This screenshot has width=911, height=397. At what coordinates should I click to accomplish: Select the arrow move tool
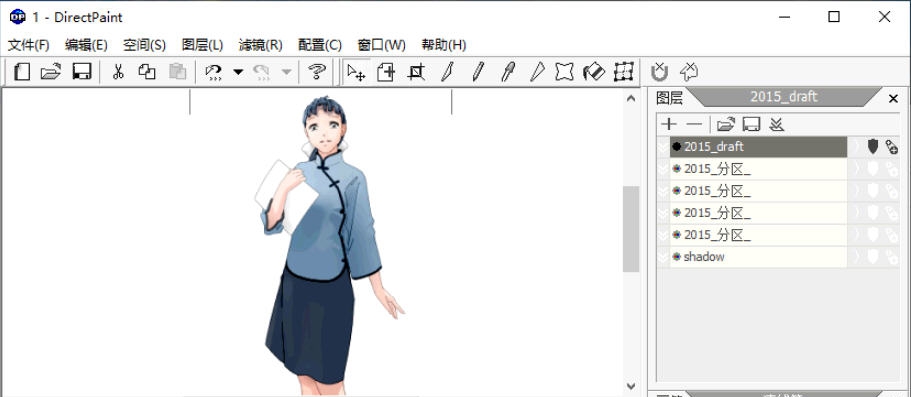(x=356, y=72)
